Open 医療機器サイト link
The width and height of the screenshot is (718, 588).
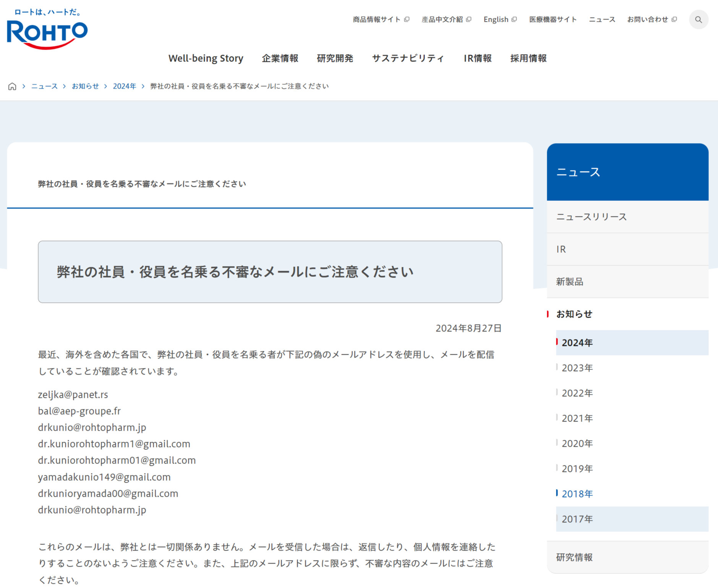click(x=553, y=19)
